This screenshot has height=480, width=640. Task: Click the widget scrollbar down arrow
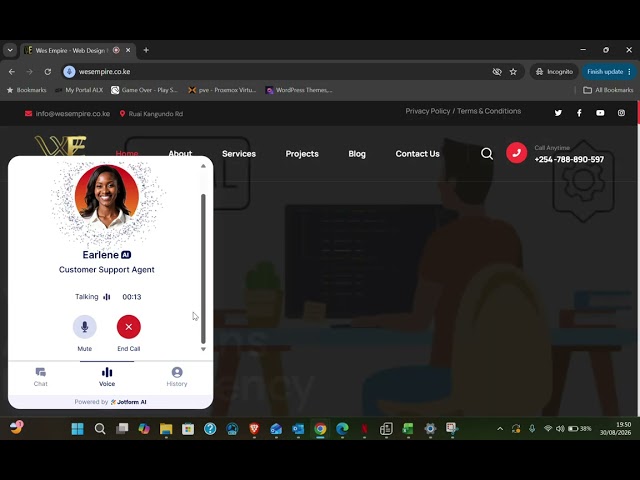[x=203, y=349]
